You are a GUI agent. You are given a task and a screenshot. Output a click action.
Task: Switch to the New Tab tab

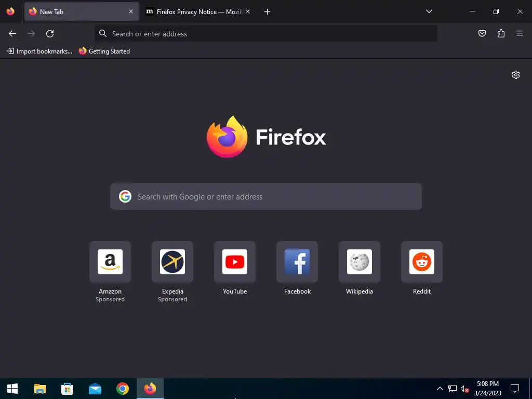(82, 11)
